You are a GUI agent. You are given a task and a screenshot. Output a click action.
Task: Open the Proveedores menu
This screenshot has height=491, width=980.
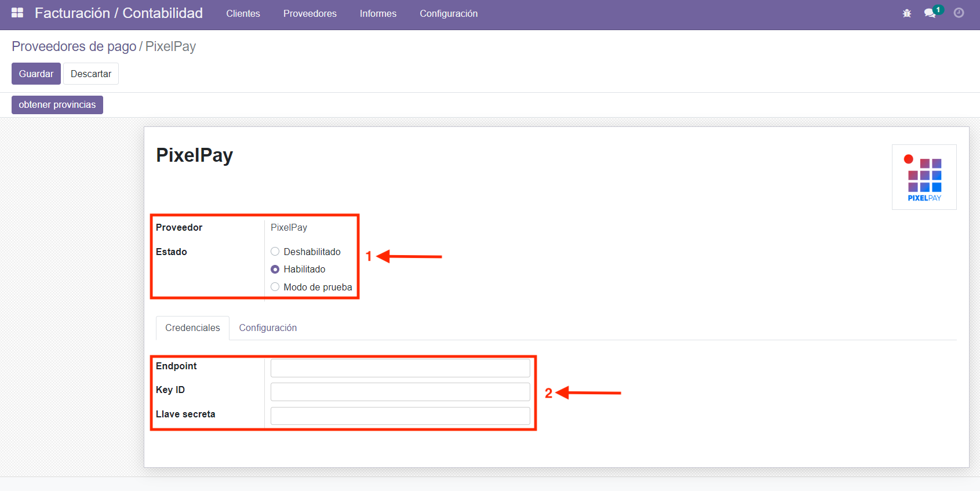tap(310, 13)
